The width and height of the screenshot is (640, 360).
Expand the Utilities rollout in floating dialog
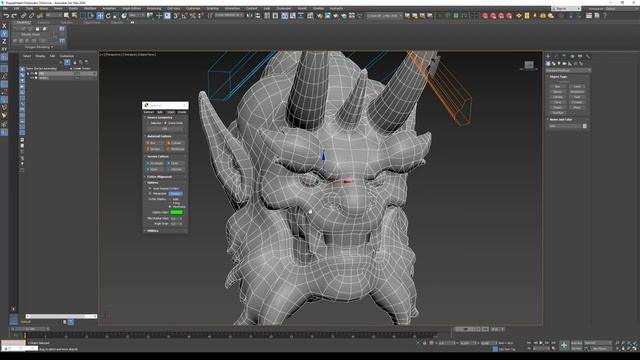[x=153, y=231]
